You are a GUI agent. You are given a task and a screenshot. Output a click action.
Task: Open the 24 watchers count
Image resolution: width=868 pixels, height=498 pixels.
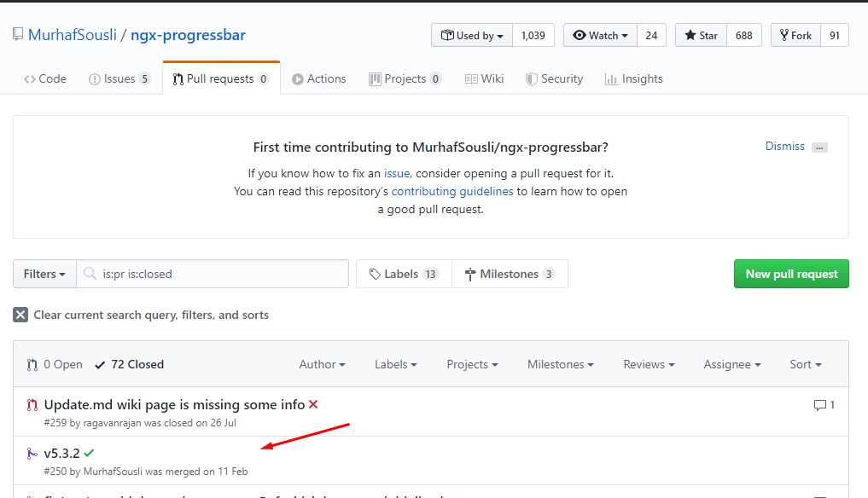651,36
